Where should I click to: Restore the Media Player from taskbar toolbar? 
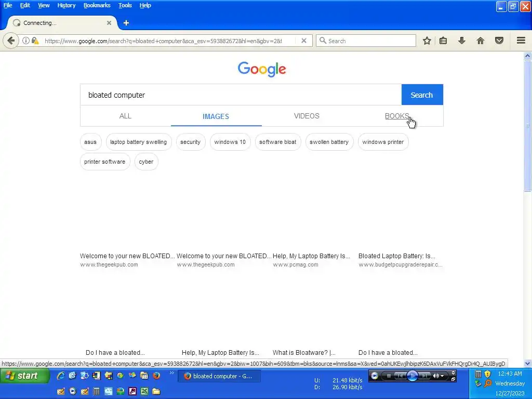(453, 379)
